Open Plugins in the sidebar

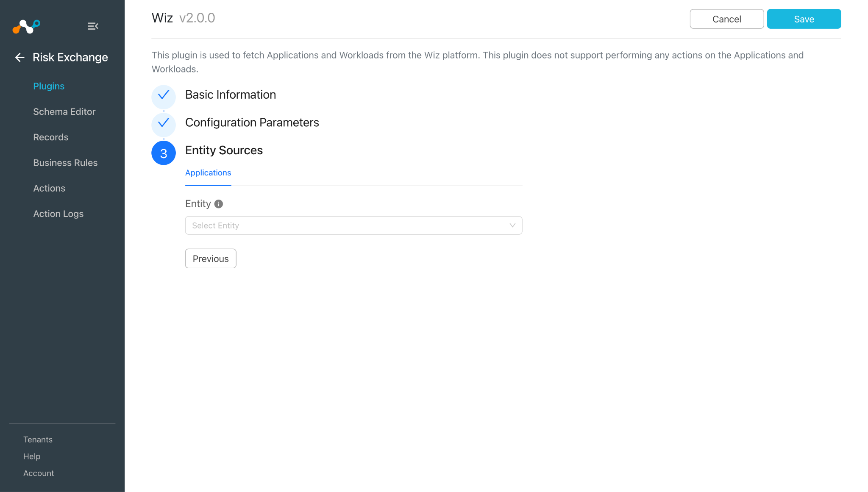click(x=49, y=86)
